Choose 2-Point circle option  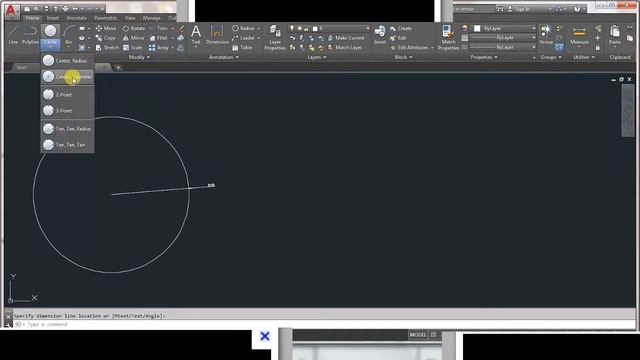[x=67, y=94]
